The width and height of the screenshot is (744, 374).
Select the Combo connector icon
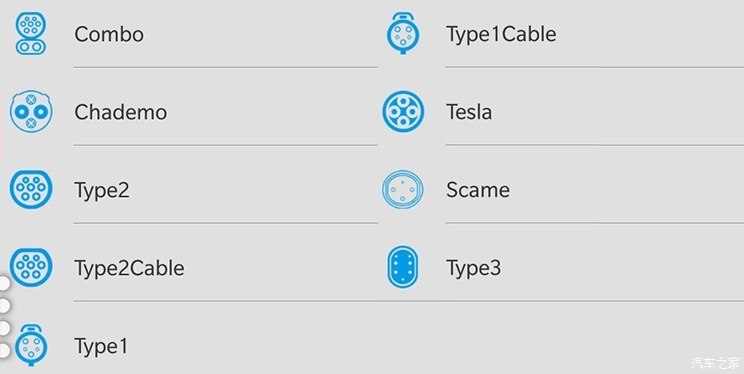(x=31, y=34)
